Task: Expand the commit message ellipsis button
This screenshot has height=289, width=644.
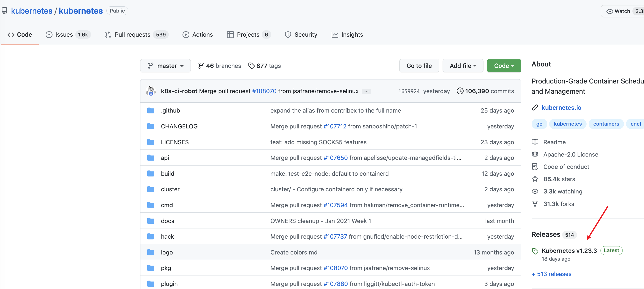Action: pos(366,92)
